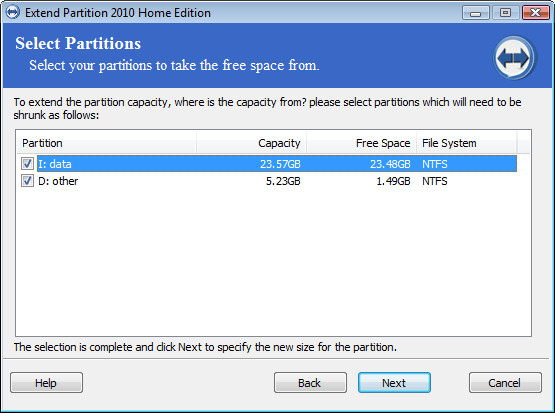The width and height of the screenshot is (555, 413).
Task: Click the Extend Partition title bar app icon
Action: tap(13, 12)
